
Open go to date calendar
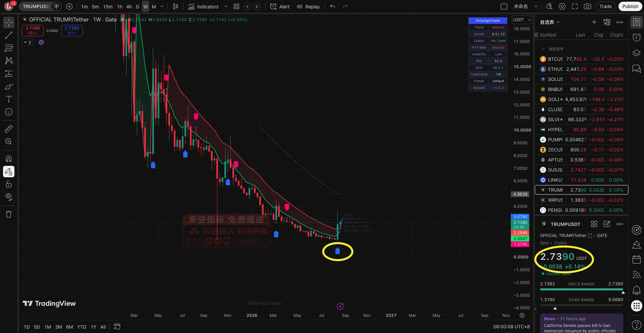coord(117,327)
